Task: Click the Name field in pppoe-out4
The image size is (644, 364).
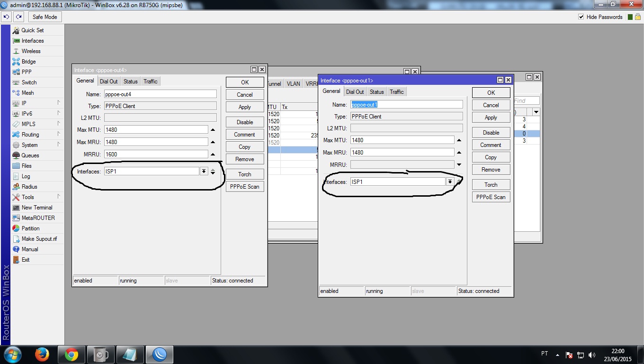Action: click(161, 94)
